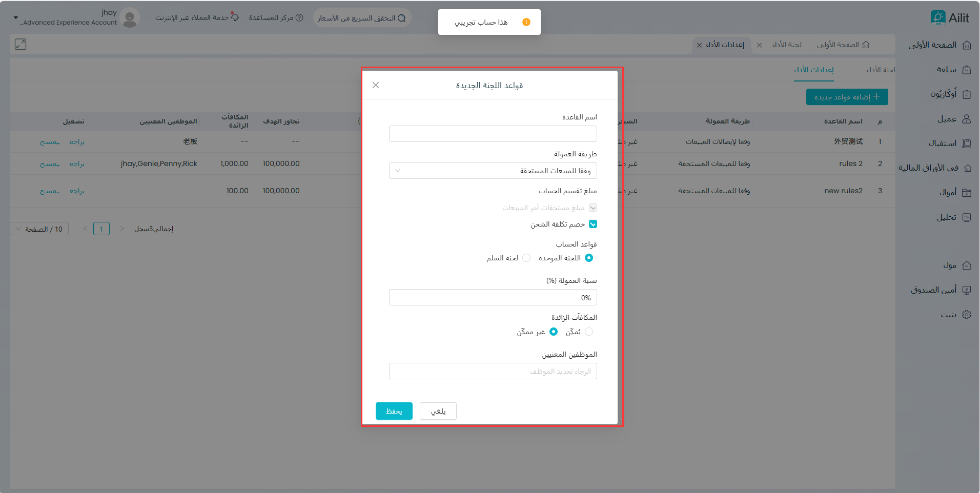Click the online customer service headset icon
Viewport: 980px width, 493px height.
(x=235, y=17)
